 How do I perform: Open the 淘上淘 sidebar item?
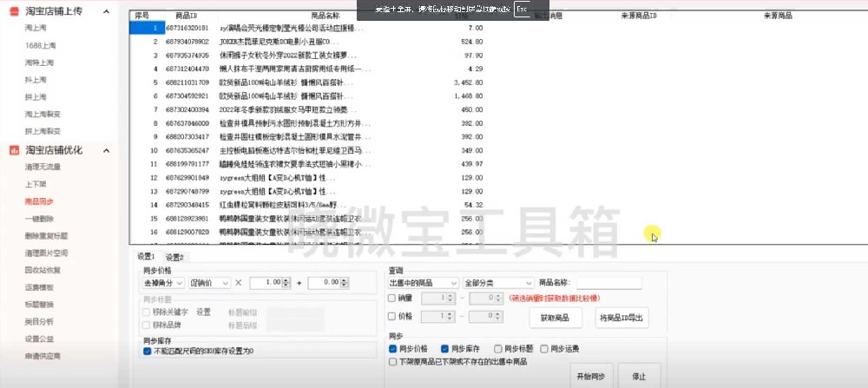pos(36,29)
